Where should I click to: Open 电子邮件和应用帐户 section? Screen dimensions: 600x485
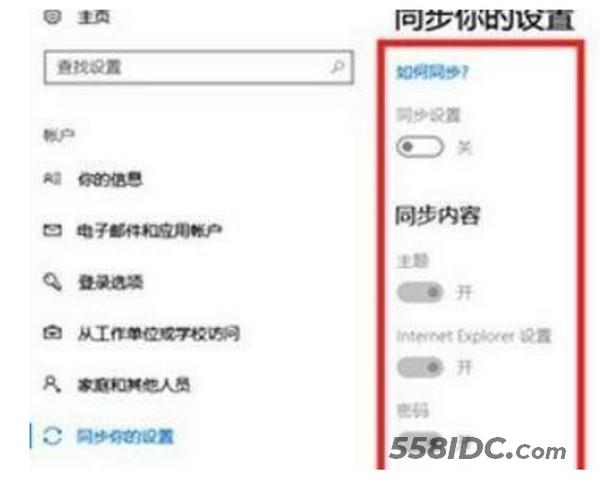(150, 231)
